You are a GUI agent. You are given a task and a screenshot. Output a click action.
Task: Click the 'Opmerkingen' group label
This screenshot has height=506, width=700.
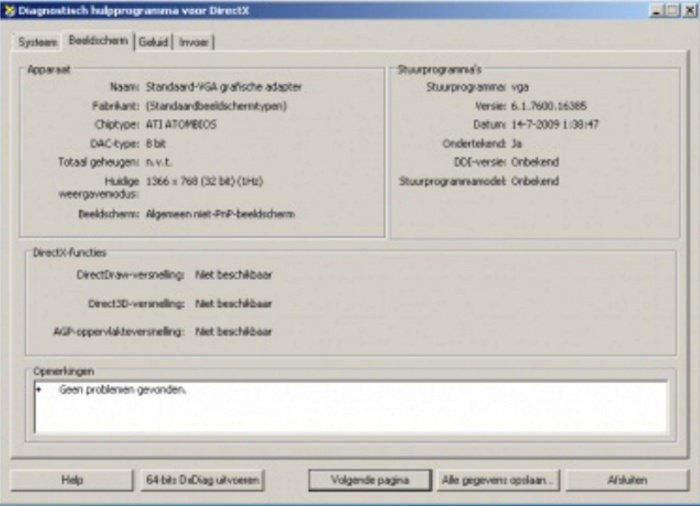pyautogui.click(x=64, y=372)
